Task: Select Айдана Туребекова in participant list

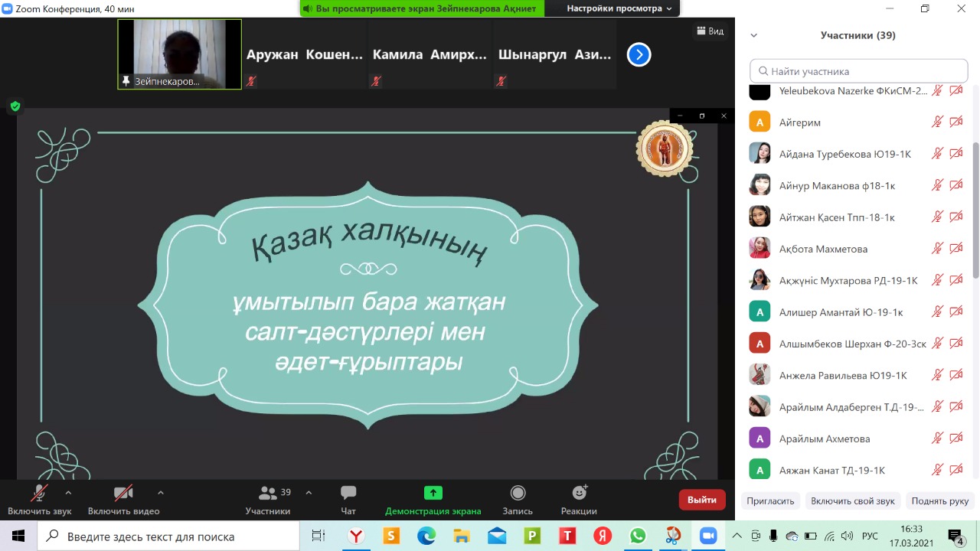Action: pos(844,154)
